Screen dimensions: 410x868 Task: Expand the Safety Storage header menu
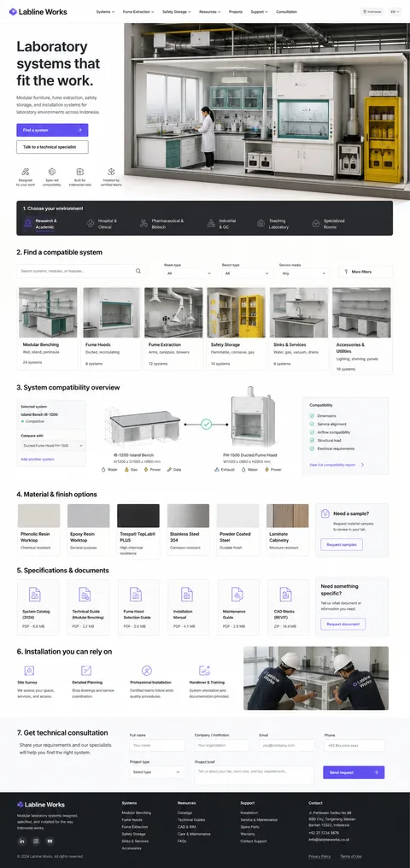click(x=177, y=12)
